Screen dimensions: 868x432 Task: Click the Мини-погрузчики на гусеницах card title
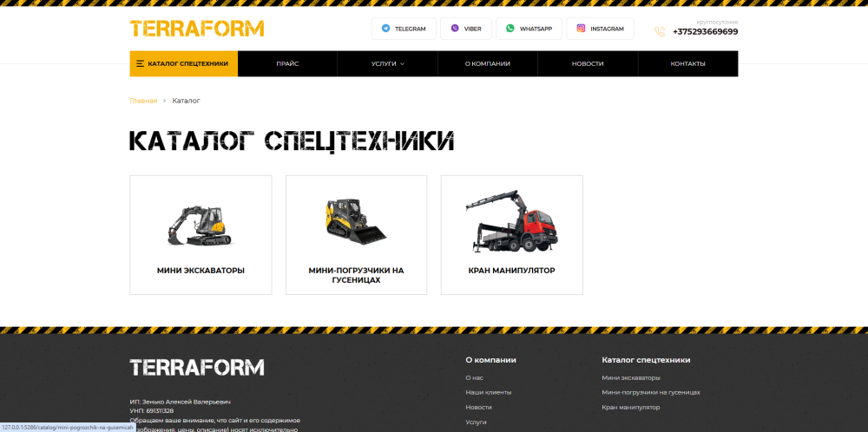(356, 276)
